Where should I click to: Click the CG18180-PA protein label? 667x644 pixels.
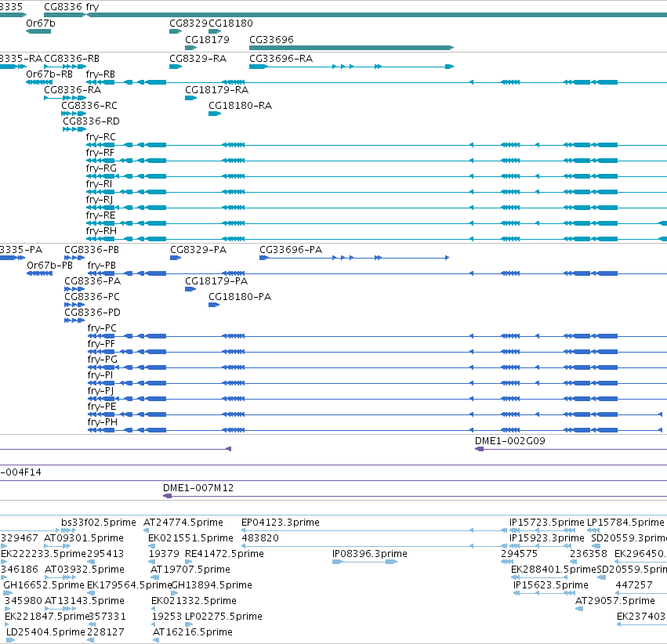coord(240,297)
